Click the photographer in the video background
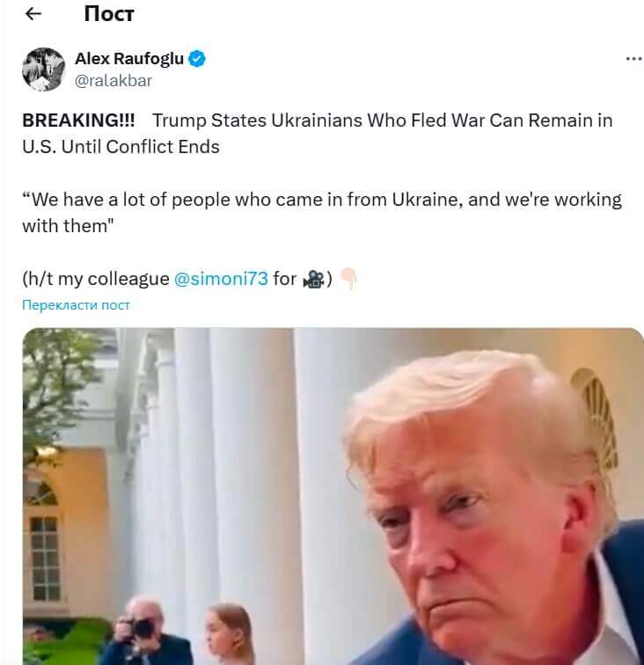The height and width of the screenshot is (665, 644). pyautogui.click(x=143, y=631)
